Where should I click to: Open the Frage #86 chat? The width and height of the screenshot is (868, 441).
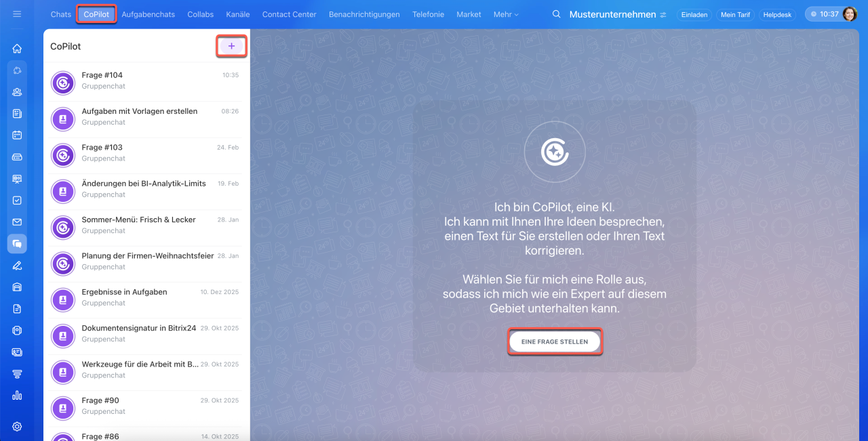pyautogui.click(x=145, y=434)
